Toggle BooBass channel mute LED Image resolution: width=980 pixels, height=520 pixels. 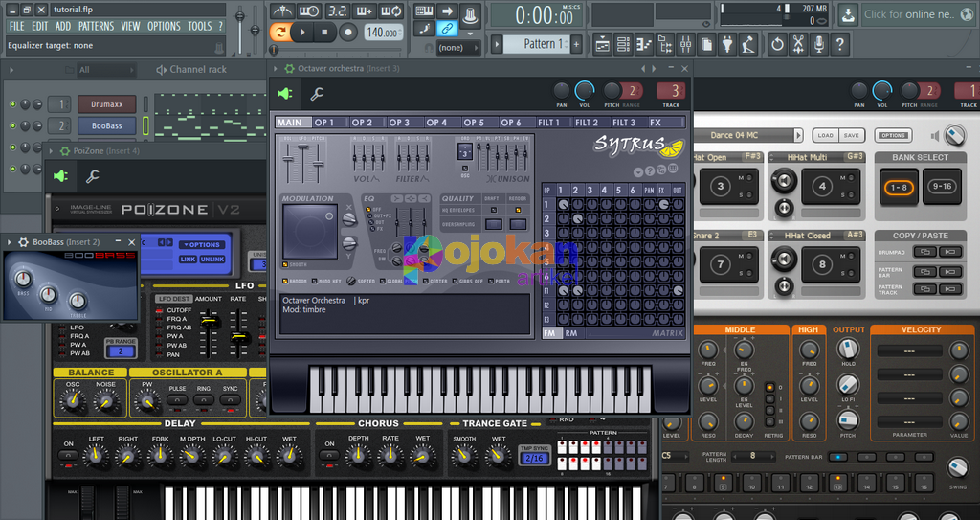point(12,125)
